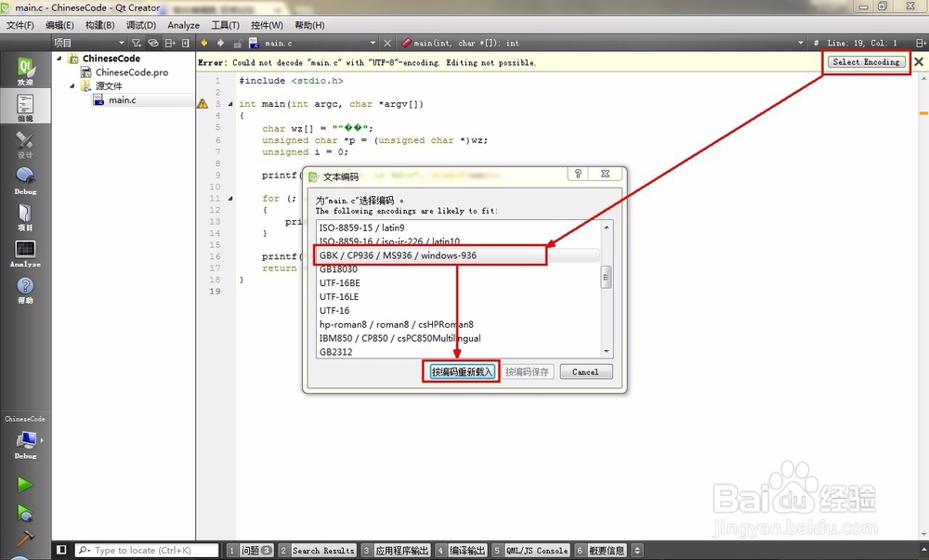Build project with the hammer icon
The height and width of the screenshot is (560, 929).
click(x=24, y=539)
